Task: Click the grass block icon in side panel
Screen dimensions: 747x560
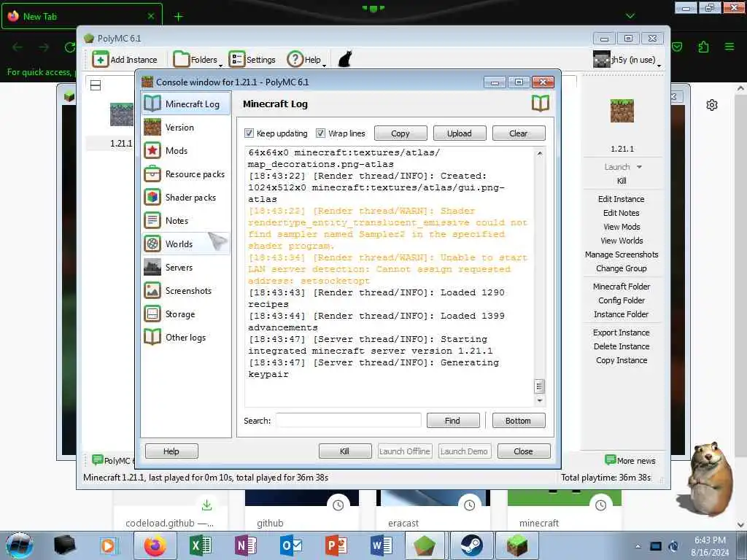Action: coord(622,111)
